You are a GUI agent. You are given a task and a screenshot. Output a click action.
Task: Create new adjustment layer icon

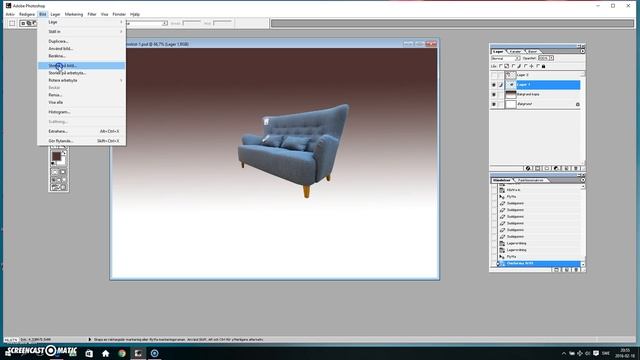coord(556,168)
